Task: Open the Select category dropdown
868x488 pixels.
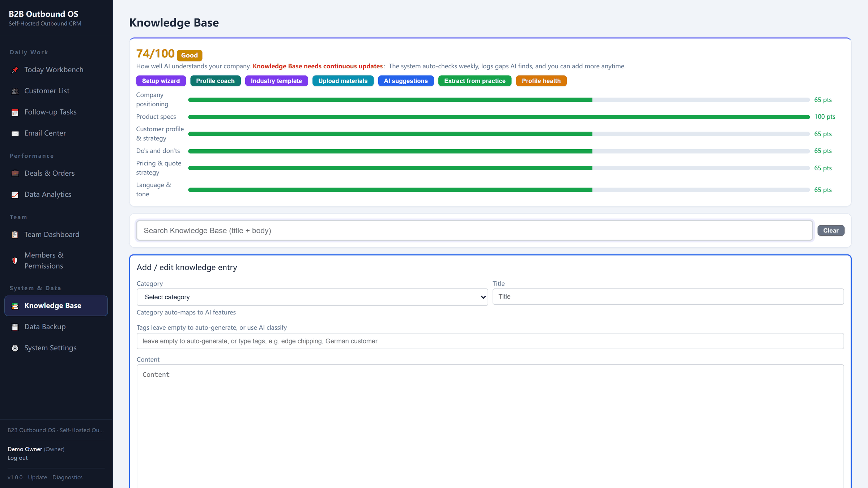Action: coord(312,297)
